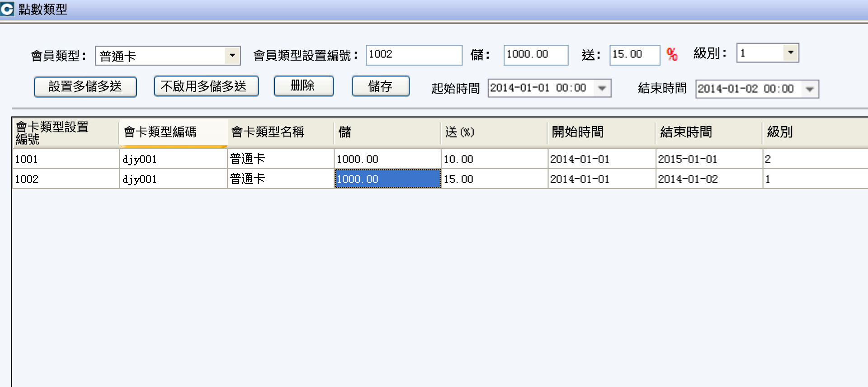Click start date 2014-01-01 in row 1002

602,179
